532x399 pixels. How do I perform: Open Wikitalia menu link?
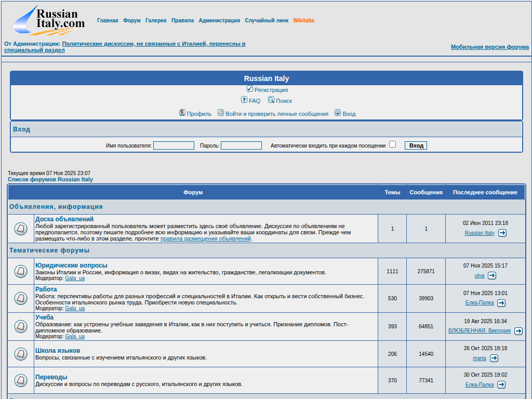click(303, 21)
